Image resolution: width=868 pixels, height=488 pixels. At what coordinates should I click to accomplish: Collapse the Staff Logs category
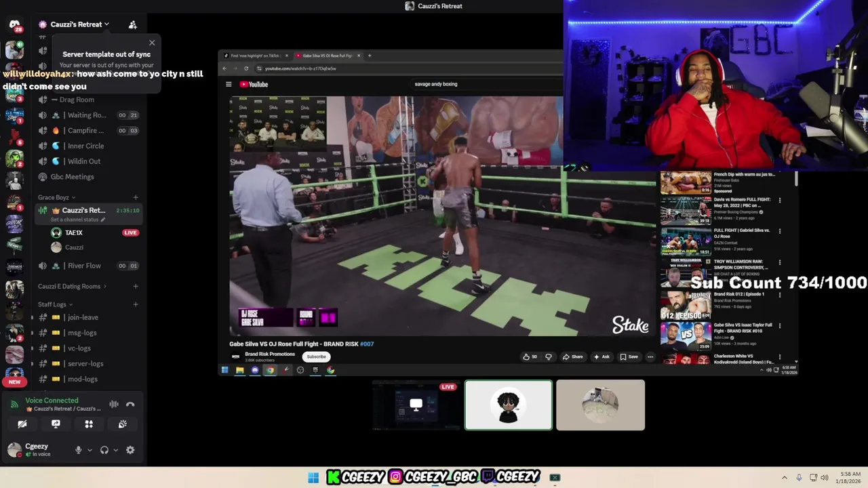55,304
